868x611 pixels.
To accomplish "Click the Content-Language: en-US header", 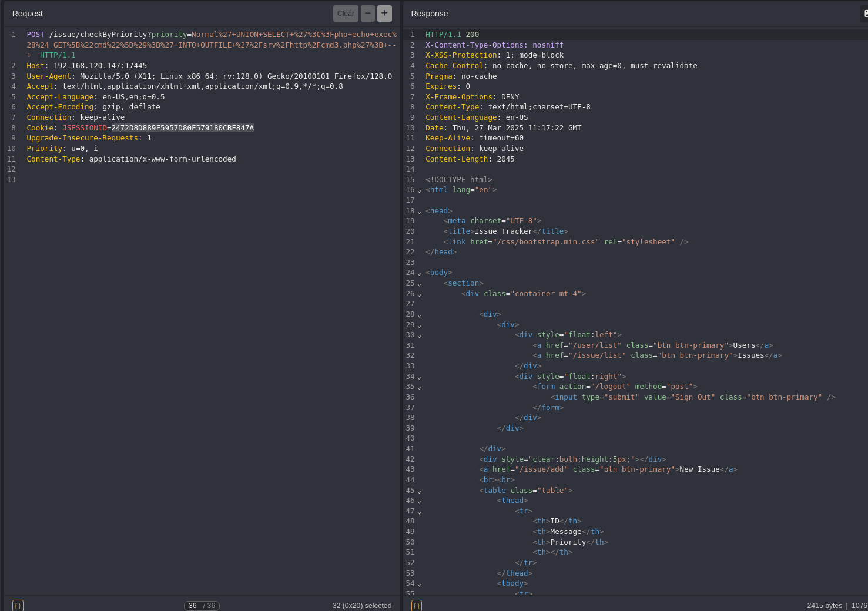I will tap(477, 117).
